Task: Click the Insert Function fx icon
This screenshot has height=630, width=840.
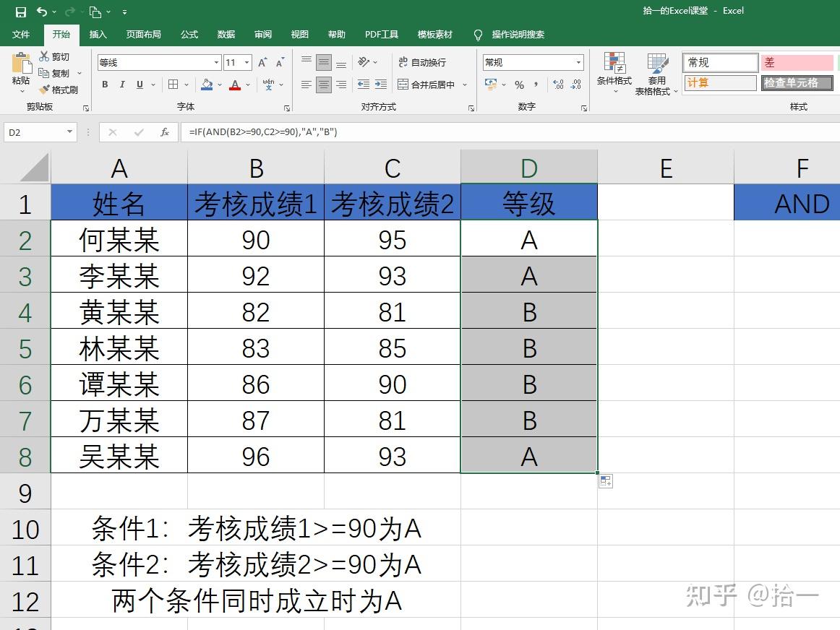Action: 165,132
